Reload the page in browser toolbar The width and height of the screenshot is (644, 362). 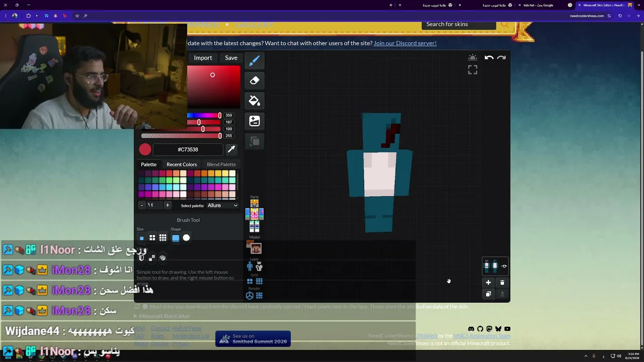[x=620, y=16]
